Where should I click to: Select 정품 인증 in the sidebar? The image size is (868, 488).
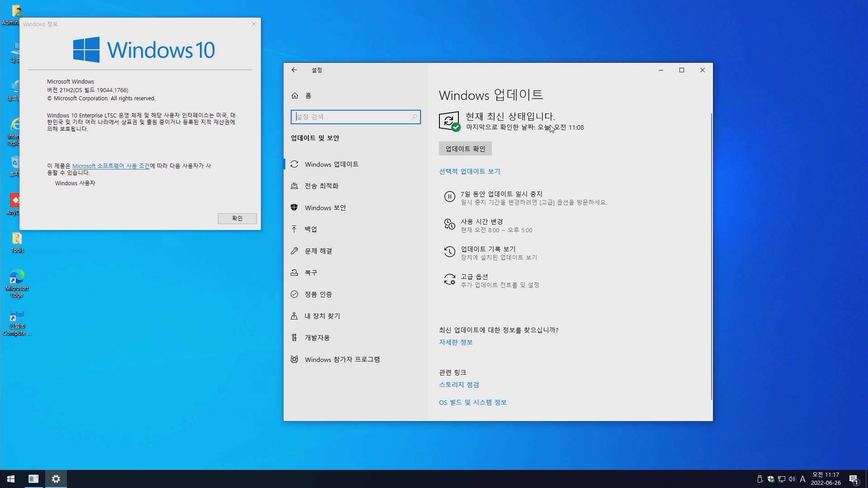pyautogui.click(x=355, y=295)
